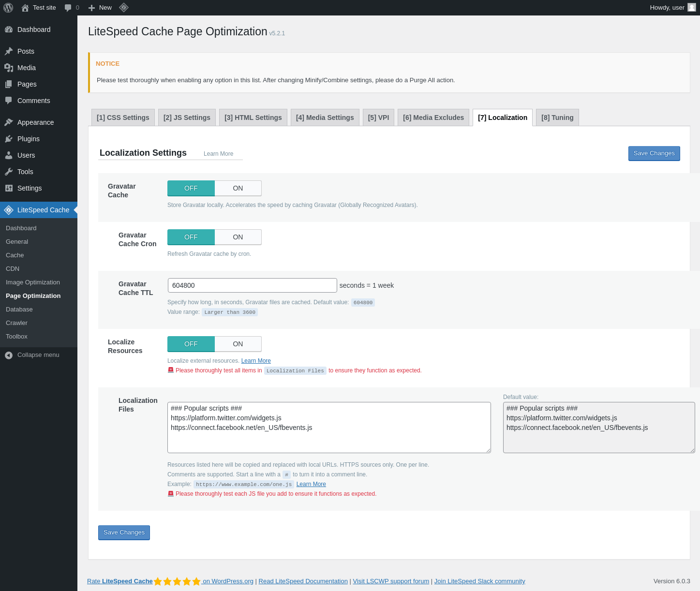Open Read LiteSpeed Documentation footer link

[303, 581]
